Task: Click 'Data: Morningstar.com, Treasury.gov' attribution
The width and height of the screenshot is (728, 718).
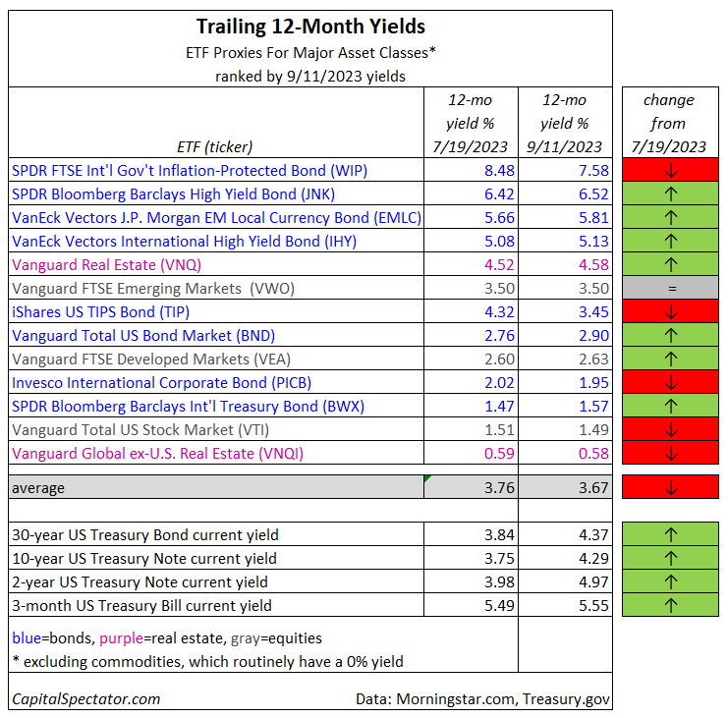Action: [x=482, y=699]
